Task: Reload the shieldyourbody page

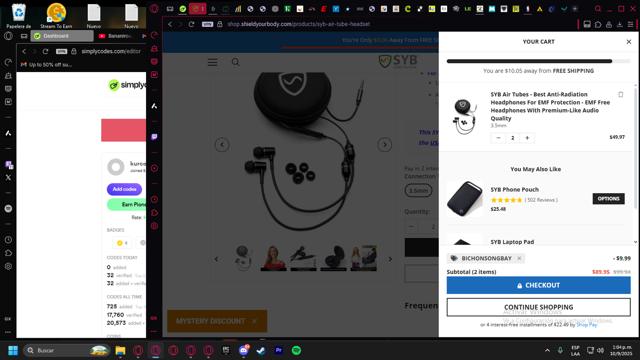Action: click(191, 24)
